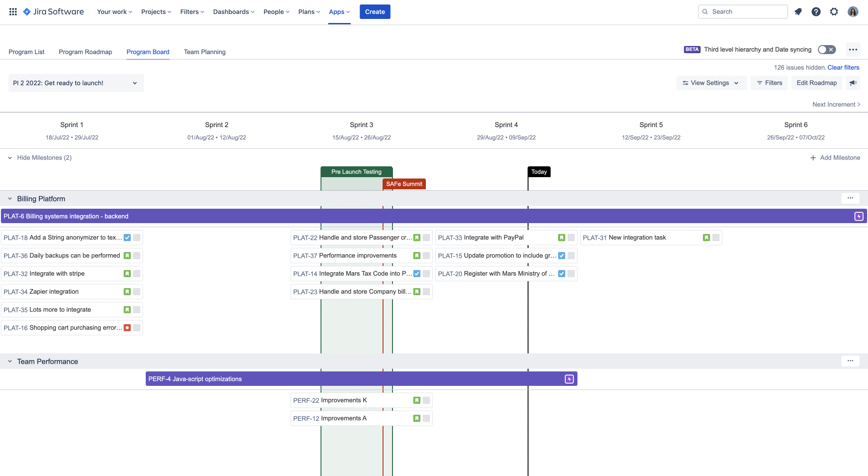Click the grey status box on PLAT-33

(x=571, y=238)
